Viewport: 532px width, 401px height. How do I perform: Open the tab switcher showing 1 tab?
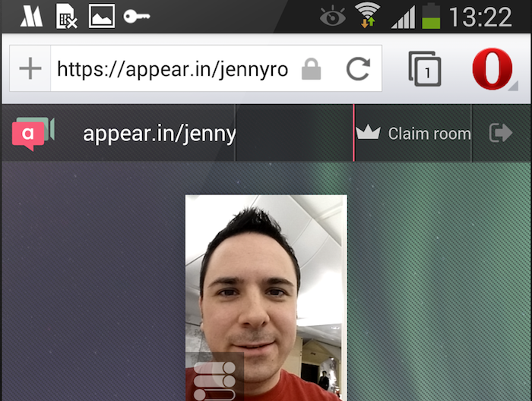pyautogui.click(x=425, y=69)
